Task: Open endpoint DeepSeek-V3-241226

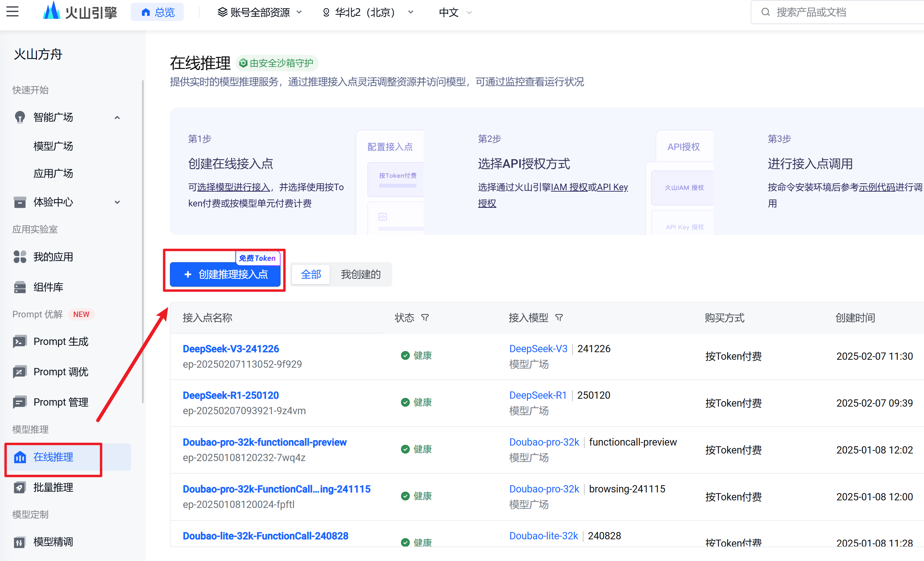Action: (x=231, y=349)
